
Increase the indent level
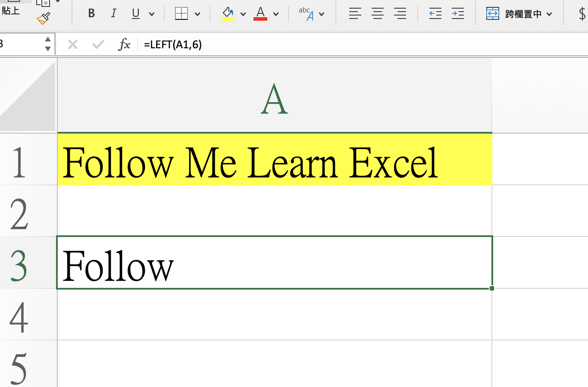[458, 14]
